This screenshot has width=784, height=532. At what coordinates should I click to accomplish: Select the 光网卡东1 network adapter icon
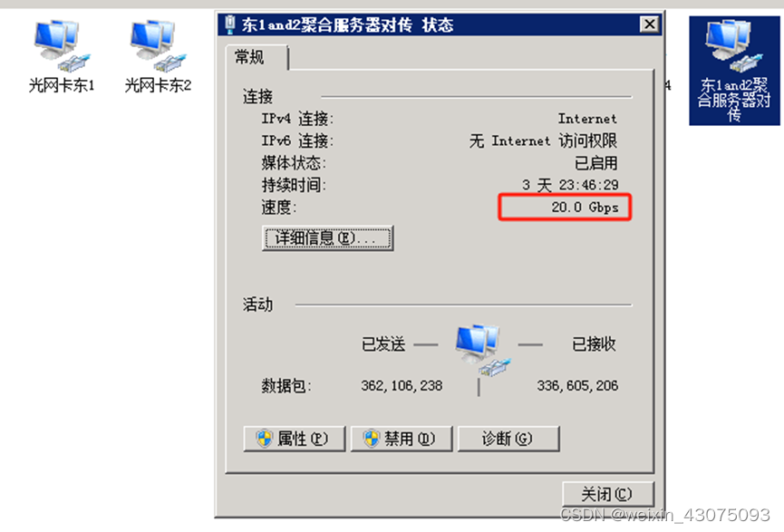pyautogui.click(x=62, y=46)
